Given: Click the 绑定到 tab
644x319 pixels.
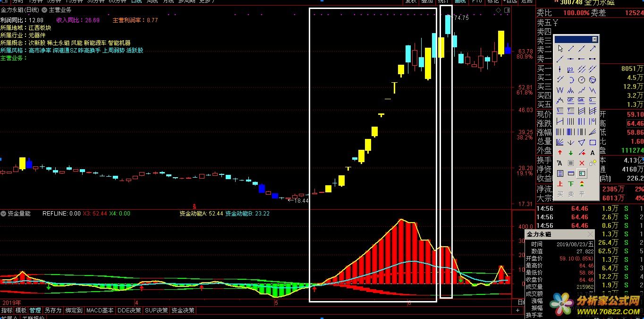Looking at the screenshot, I should (x=74, y=310).
